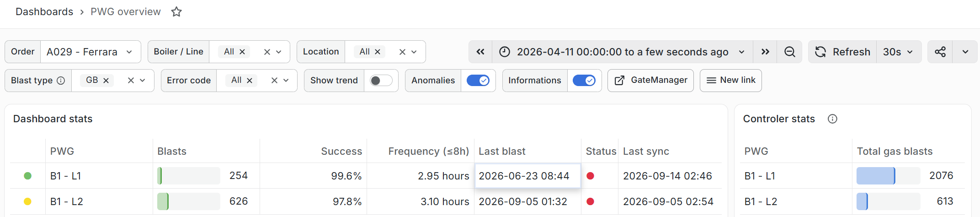This screenshot has height=217, width=980.
Task: Click the New link button
Action: pos(730,81)
